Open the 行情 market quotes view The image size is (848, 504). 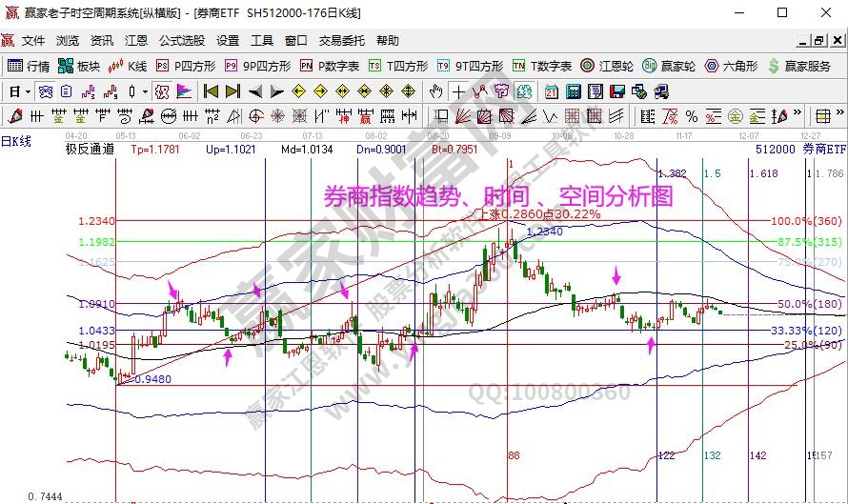(29, 66)
